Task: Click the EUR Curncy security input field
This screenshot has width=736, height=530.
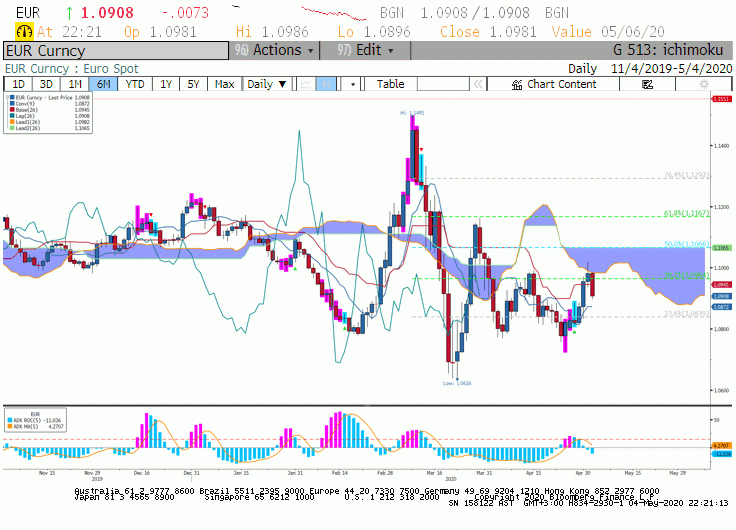Action: point(116,51)
